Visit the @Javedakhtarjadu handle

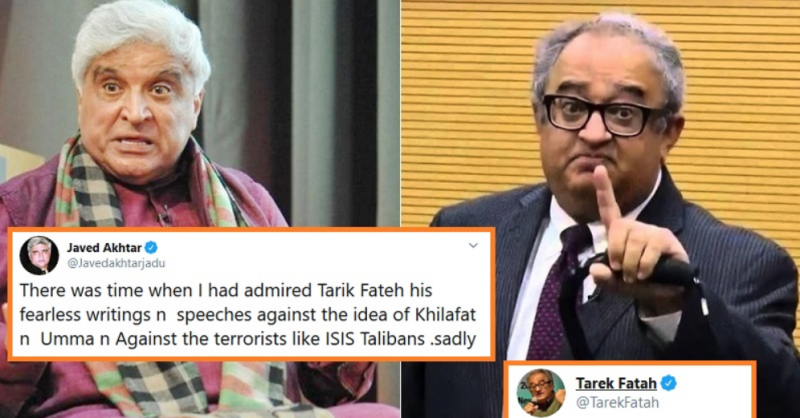[116, 263]
